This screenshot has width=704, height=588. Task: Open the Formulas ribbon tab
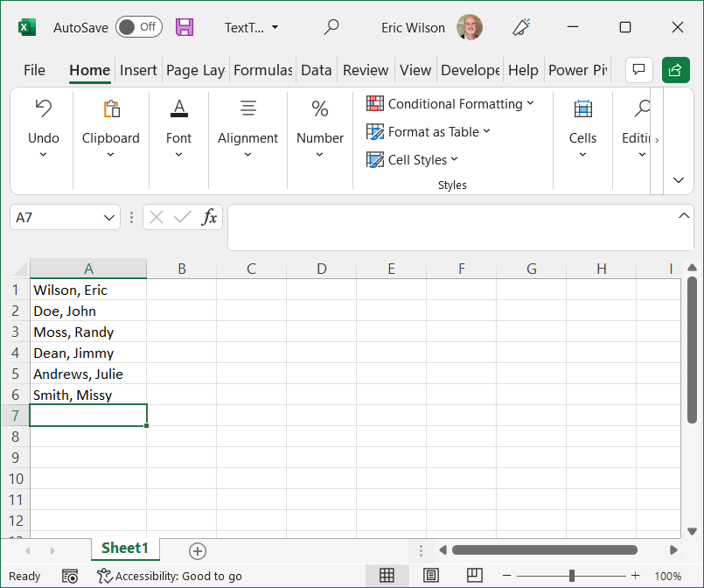(x=262, y=70)
